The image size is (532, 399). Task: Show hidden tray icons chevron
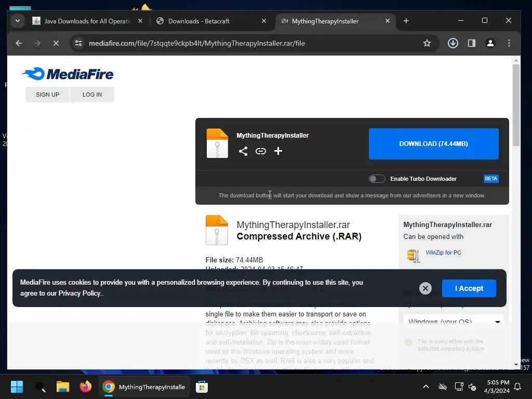(426, 387)
